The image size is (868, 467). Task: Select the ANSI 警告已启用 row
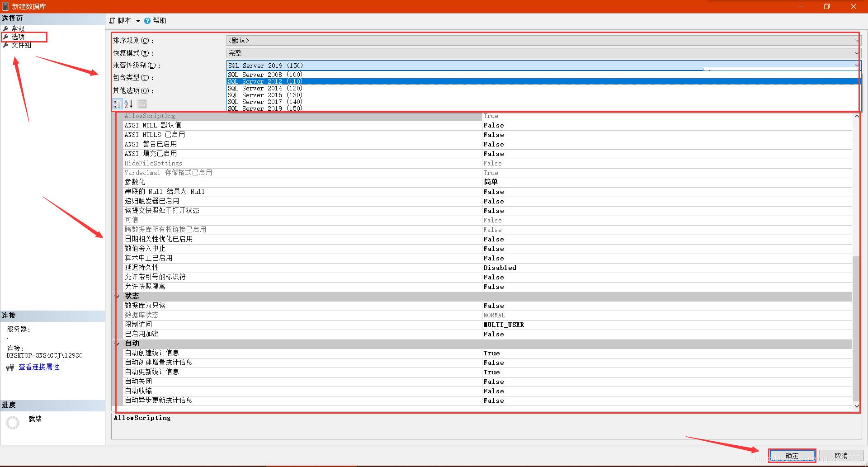coord(487,145)
